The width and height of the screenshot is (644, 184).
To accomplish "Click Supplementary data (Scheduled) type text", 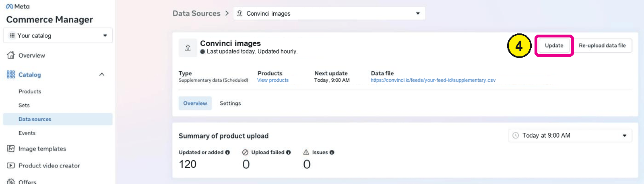I will [213, 80].
